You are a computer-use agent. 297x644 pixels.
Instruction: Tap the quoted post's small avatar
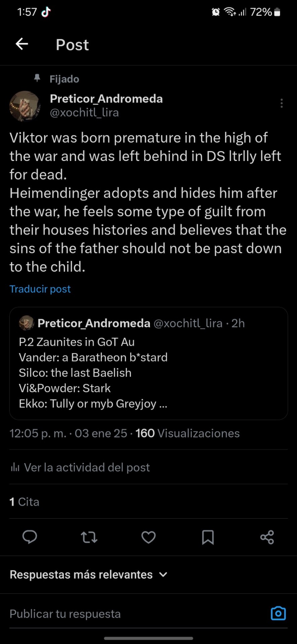tap(26, 323)
